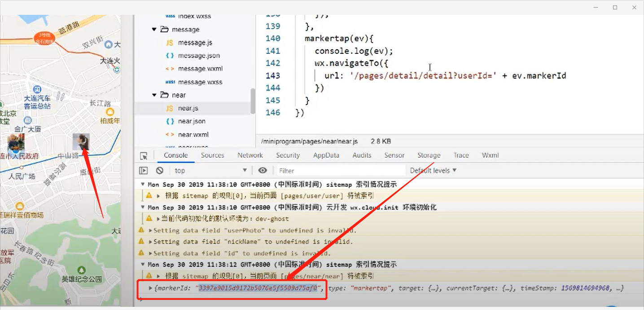This screenshot has width=644, height=310.
Task: Click warning icon of pages/near/near message
Action: [x=149, y=276]
